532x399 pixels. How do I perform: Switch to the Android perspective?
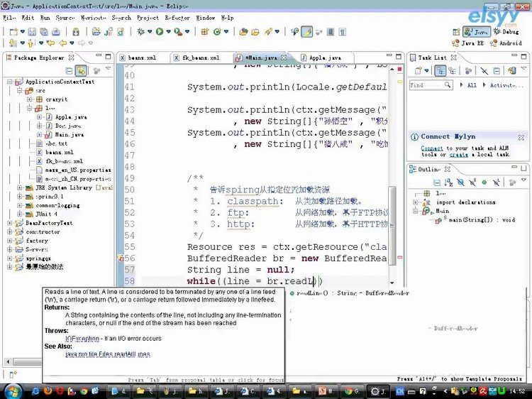pyautogui.click(x=506, y=43)
